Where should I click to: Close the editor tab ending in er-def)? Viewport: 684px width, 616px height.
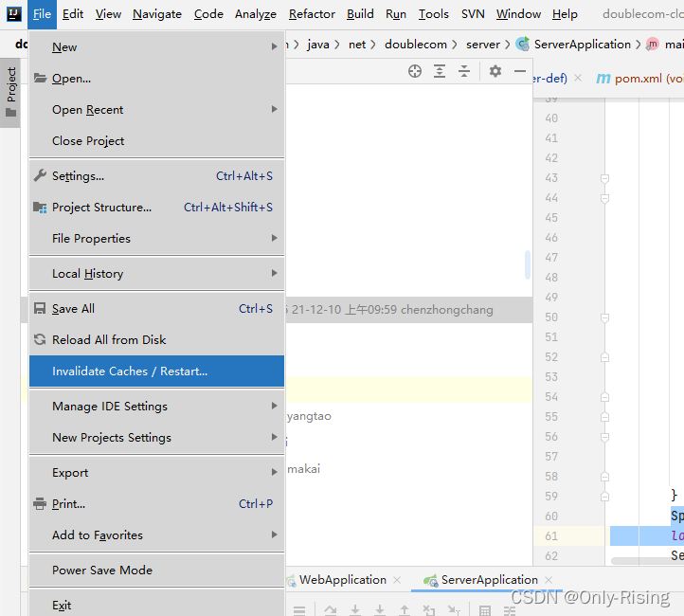pos(578,78)
